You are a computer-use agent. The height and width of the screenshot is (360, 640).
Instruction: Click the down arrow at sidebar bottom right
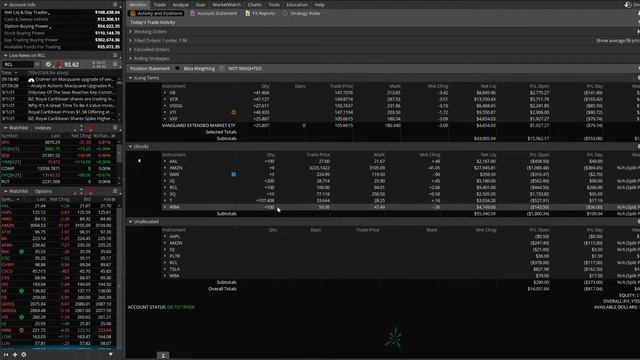111,354
